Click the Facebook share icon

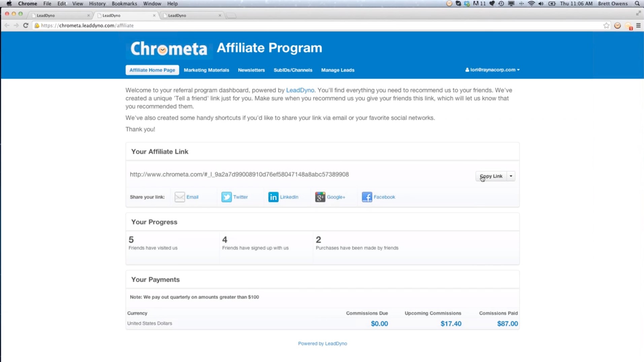pyautogui.click(x=367, y=197)
